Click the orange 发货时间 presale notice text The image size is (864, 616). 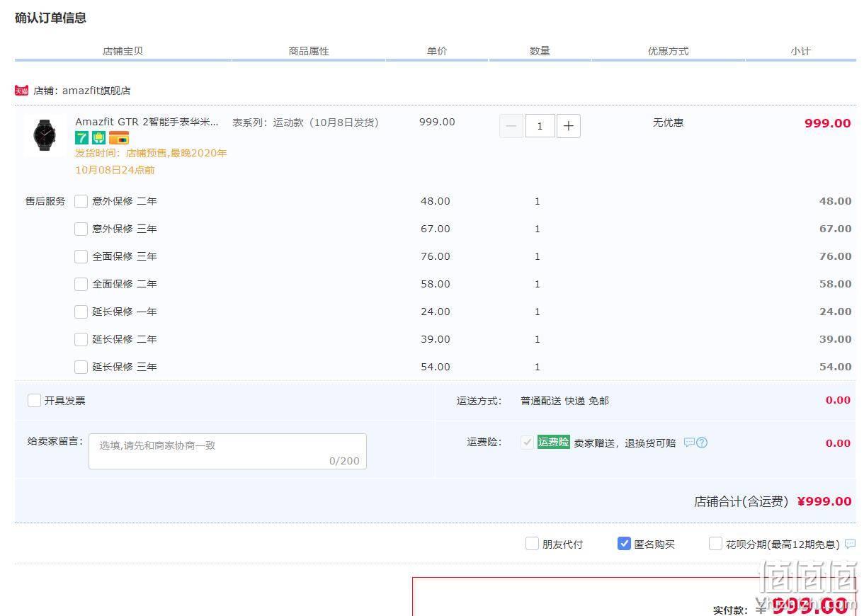(151, 161)
